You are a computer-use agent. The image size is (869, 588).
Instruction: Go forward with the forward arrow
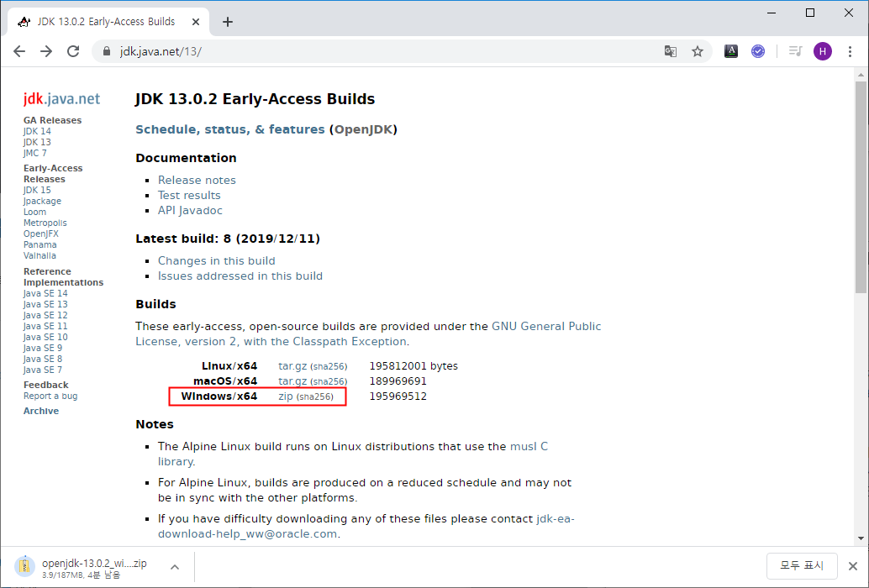coord(46,51)
